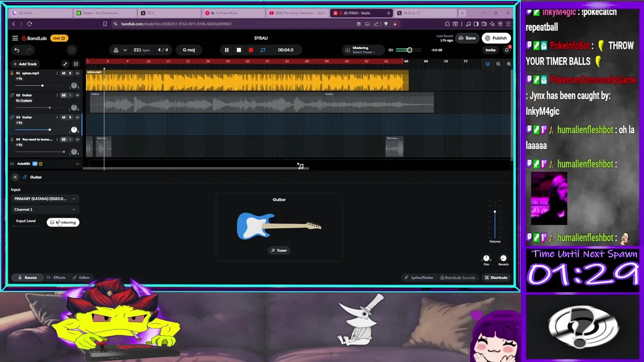Change the G maj key selector

(189, 50)
